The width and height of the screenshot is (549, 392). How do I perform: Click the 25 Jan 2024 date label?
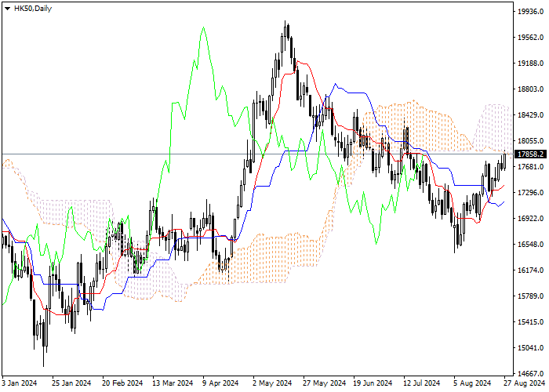coord(71,383)
